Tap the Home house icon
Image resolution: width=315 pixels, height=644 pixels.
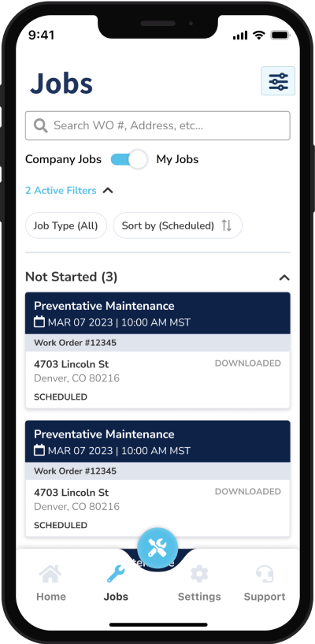[x=51, y=574]
